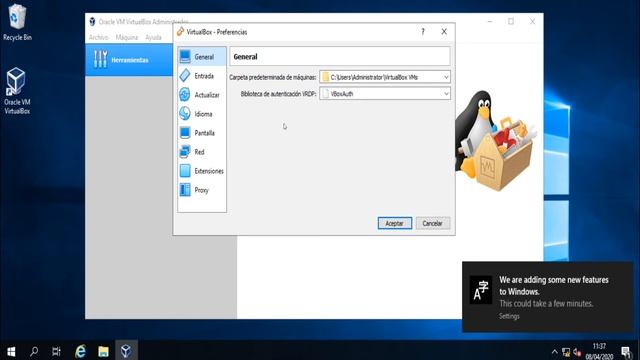
Task: Click the new features notification toast
Action: tap(548, 297)
